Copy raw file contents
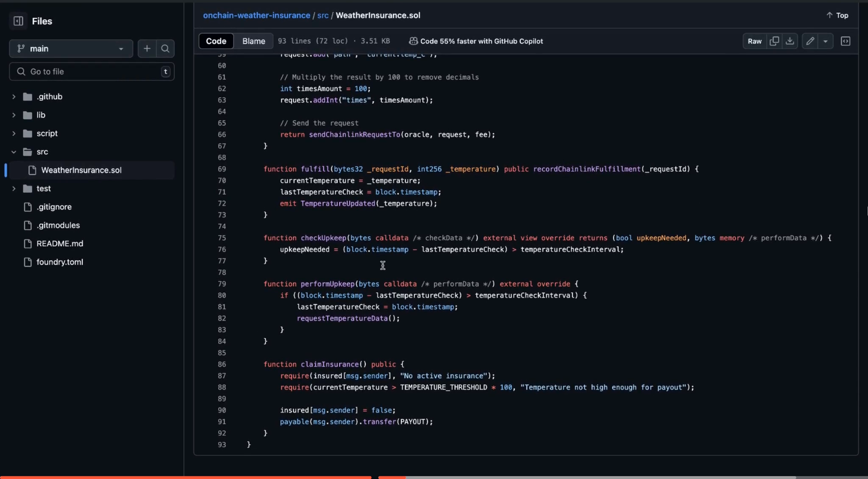The image size is (868, 479). coord(774,41)
